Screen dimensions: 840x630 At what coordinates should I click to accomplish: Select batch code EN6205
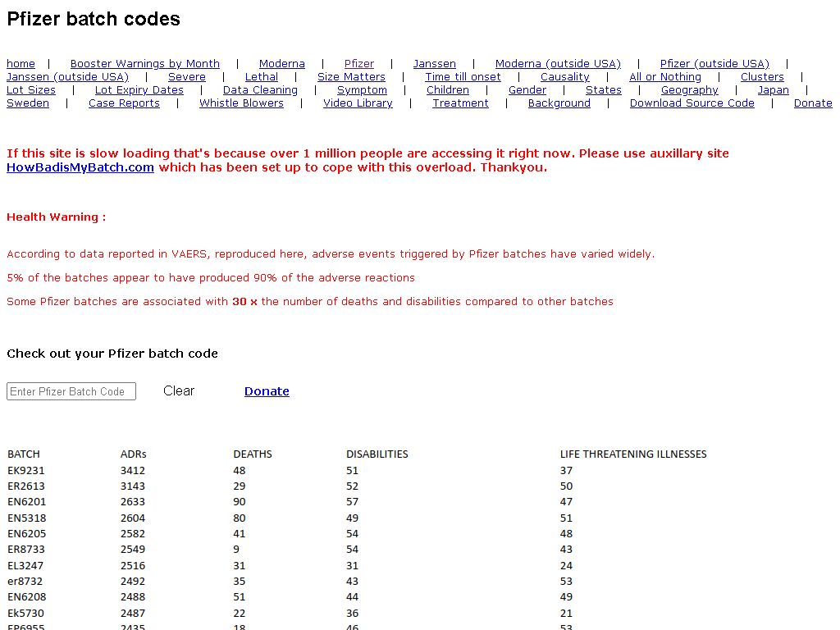coord(27,533)
